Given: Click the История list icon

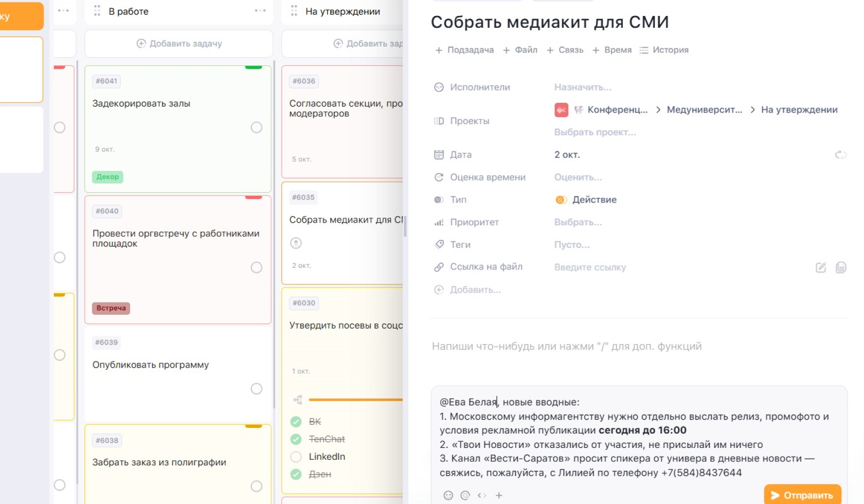Looking at the screenshot, I should pos(644,50).
